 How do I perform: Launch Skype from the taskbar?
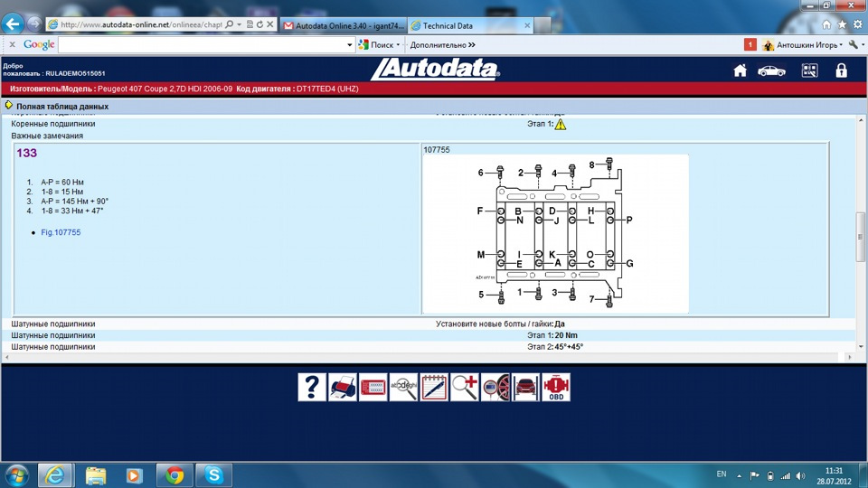click(x=213, y=474)
